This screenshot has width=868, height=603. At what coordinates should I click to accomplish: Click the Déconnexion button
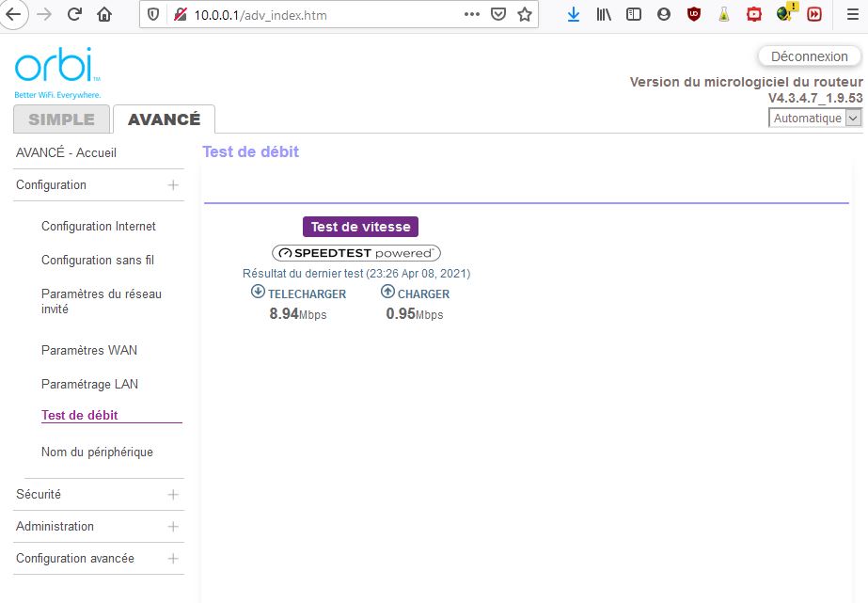[809, 56]
